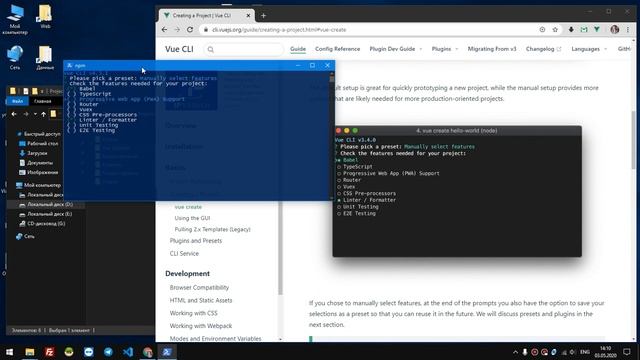640x360 pixels.
Task: View site information lock icon
Action: point(206,30)
